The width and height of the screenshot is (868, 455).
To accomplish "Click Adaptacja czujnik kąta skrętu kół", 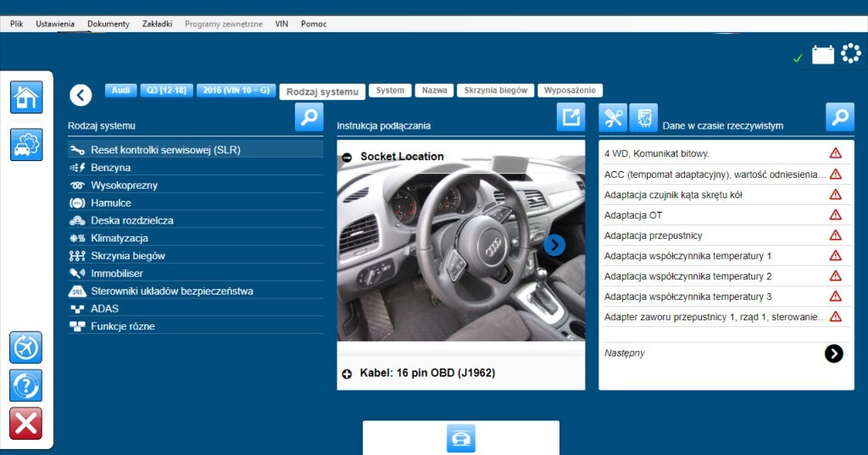I will (726, 194).
